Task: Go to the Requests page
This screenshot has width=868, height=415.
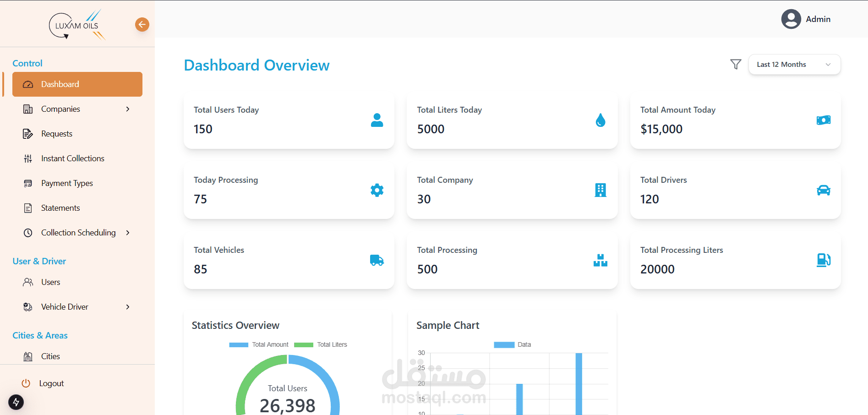Action: [77, 134]
